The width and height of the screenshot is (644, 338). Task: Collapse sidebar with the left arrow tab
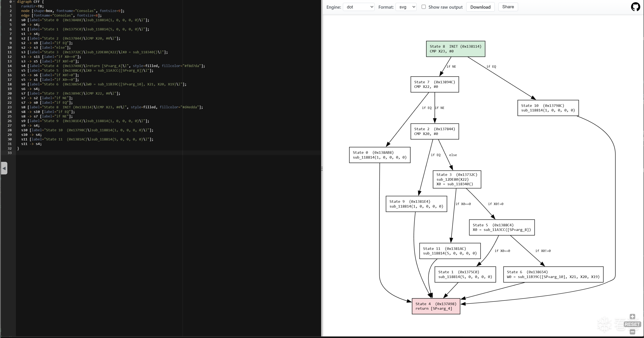[4, 168]
